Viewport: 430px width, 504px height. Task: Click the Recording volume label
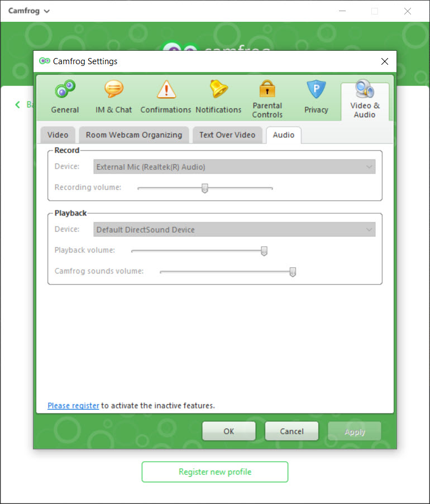[x=88, y=187]
